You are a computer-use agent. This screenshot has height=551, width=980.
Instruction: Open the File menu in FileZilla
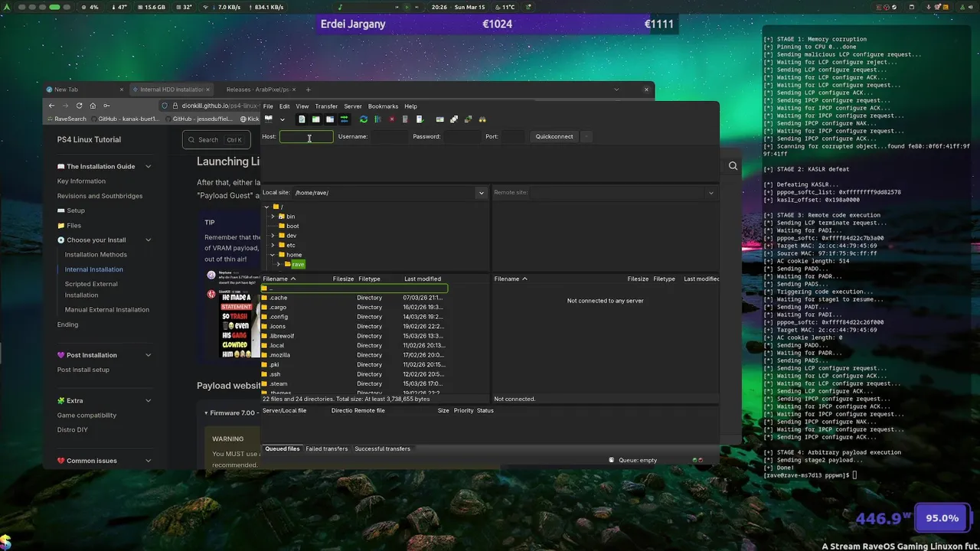[x=268, y=106]
